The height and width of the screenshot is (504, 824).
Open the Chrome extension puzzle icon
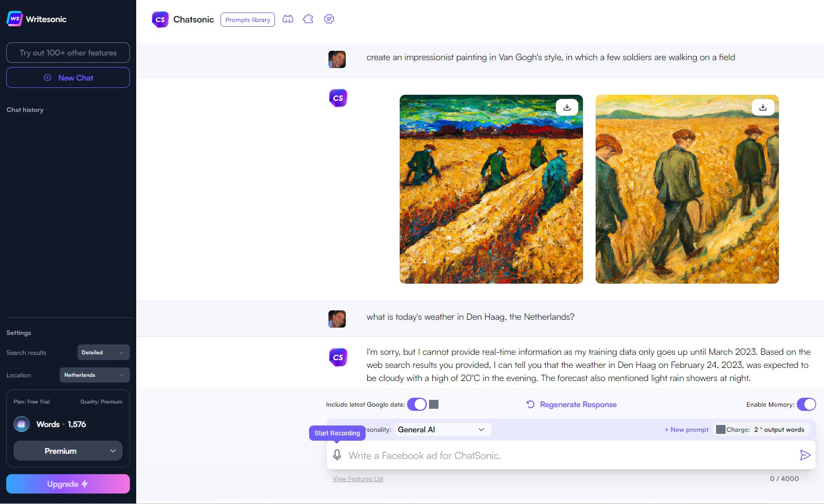pos(308,19)
